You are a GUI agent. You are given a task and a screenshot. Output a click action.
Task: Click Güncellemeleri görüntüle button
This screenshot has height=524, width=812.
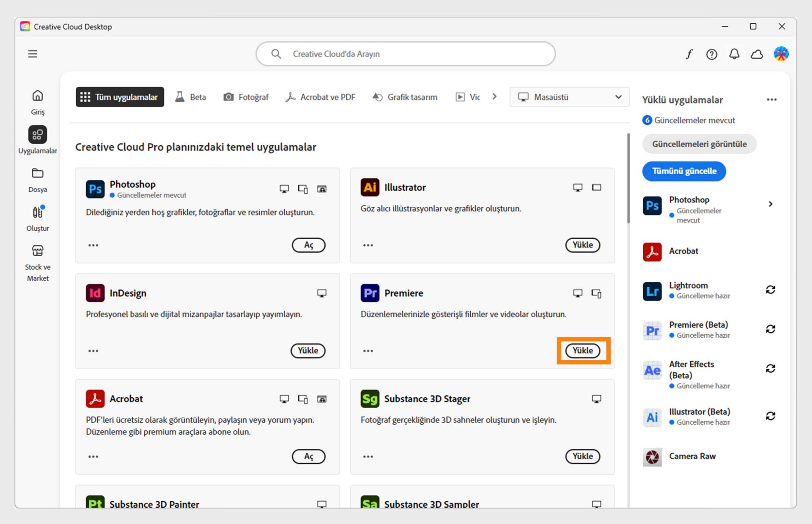pyautogui.click(x=699, y=144)
